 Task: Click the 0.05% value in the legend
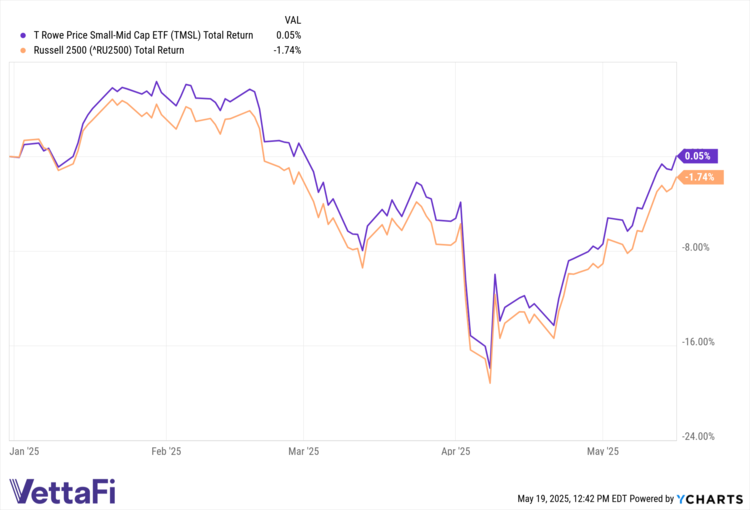287,35
